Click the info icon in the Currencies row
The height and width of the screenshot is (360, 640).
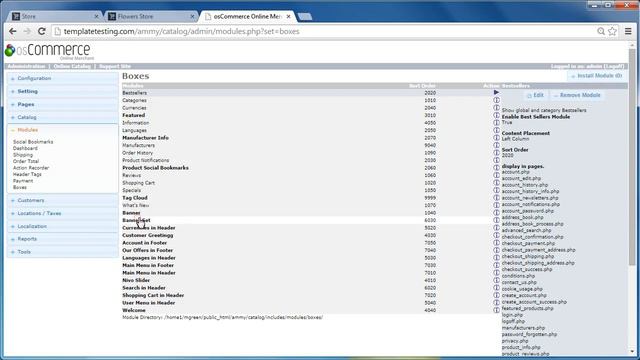click(x=496, y=108)
